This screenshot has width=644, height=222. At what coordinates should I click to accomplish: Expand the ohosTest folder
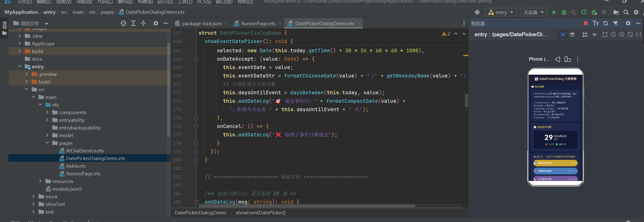(33, 204)
